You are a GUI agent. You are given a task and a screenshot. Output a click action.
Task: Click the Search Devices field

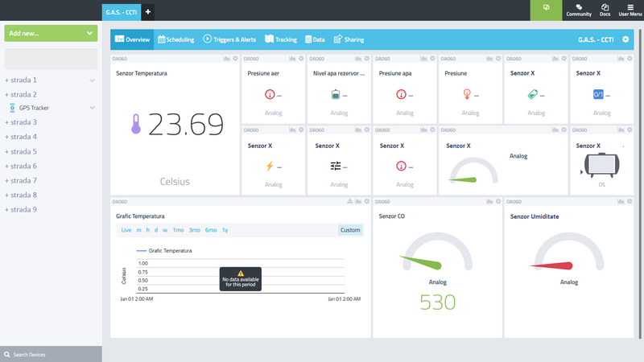point(51,354)
